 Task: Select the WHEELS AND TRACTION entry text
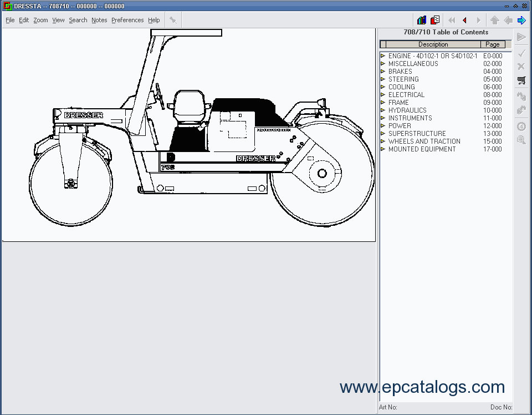[x=424, y=141]
